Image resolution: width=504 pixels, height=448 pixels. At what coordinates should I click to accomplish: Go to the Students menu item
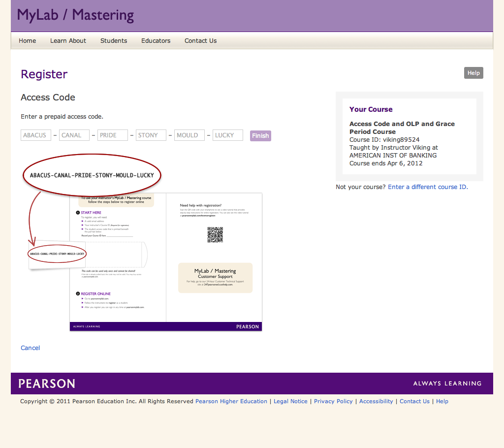(114, 41)
